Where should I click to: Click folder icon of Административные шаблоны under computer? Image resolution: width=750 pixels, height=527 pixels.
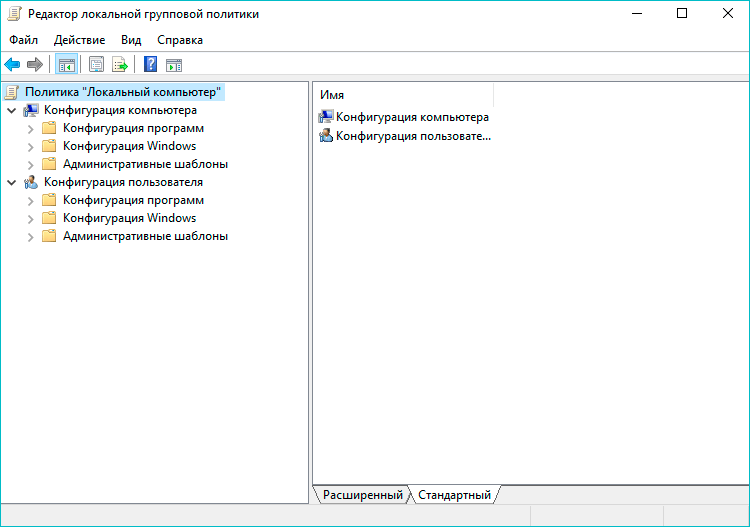click(x=49, y=164)
